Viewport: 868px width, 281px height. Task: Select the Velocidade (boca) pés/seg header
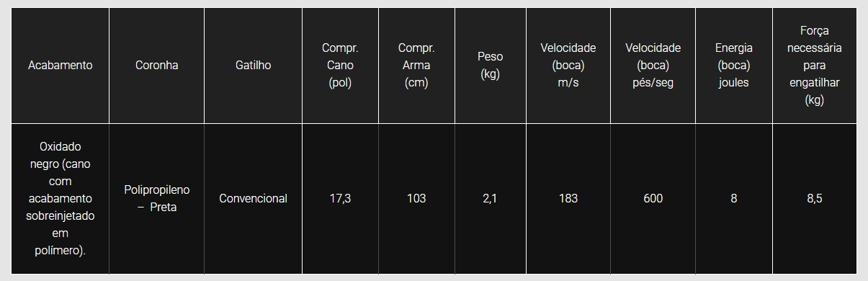653,66
